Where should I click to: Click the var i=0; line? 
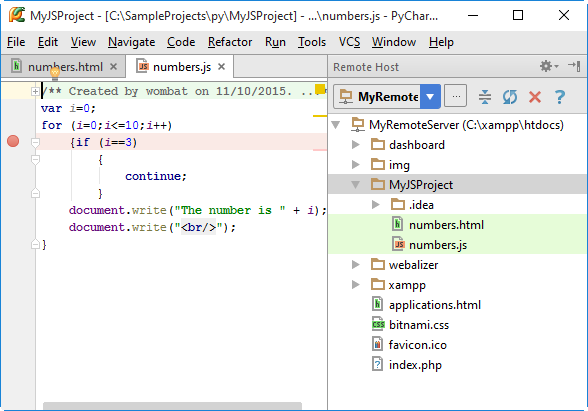point(68,108)
